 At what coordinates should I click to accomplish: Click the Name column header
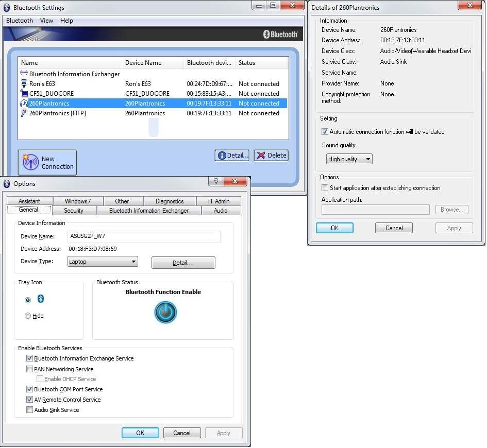pyautogui.click(x=70, y=63)
